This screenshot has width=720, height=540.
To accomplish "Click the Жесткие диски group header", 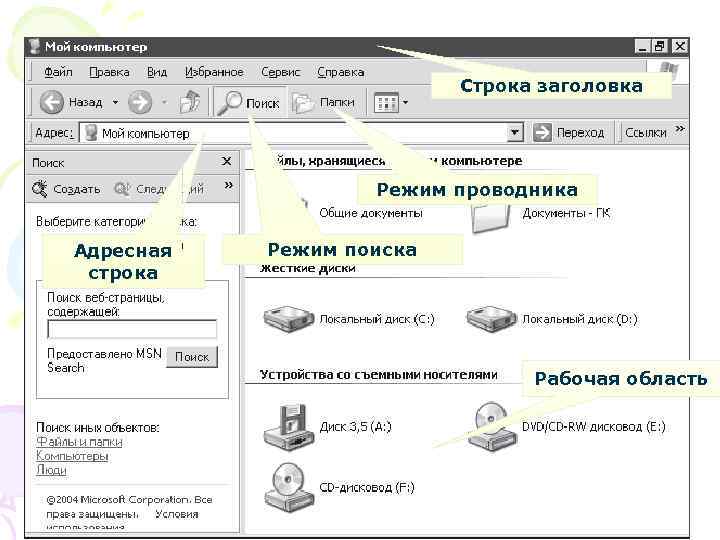I will tap(308, 268).
